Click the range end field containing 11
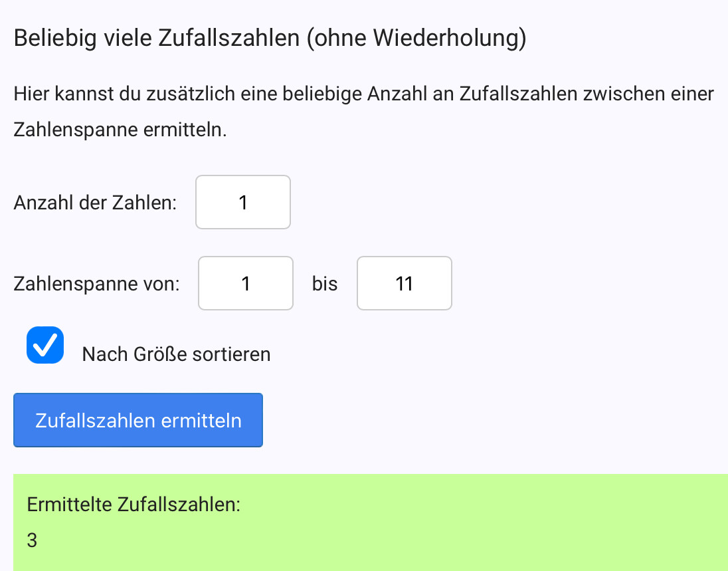Screen dimensions: 728x571 click(x=404, y=284)
